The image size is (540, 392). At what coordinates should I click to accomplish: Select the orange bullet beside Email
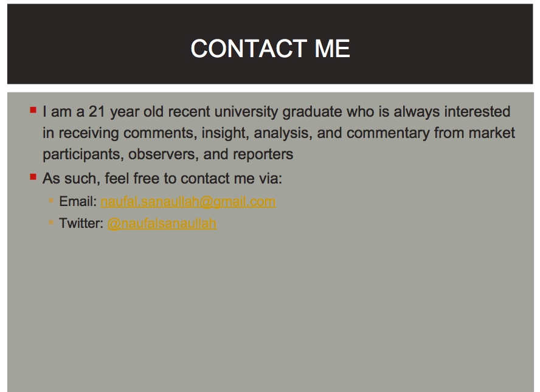[51, 201]
